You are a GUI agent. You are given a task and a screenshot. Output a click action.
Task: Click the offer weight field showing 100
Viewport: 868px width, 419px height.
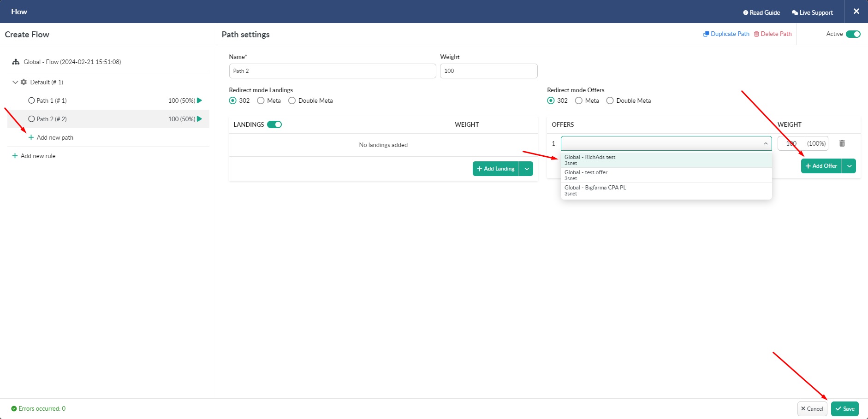(x=791, y=143)
